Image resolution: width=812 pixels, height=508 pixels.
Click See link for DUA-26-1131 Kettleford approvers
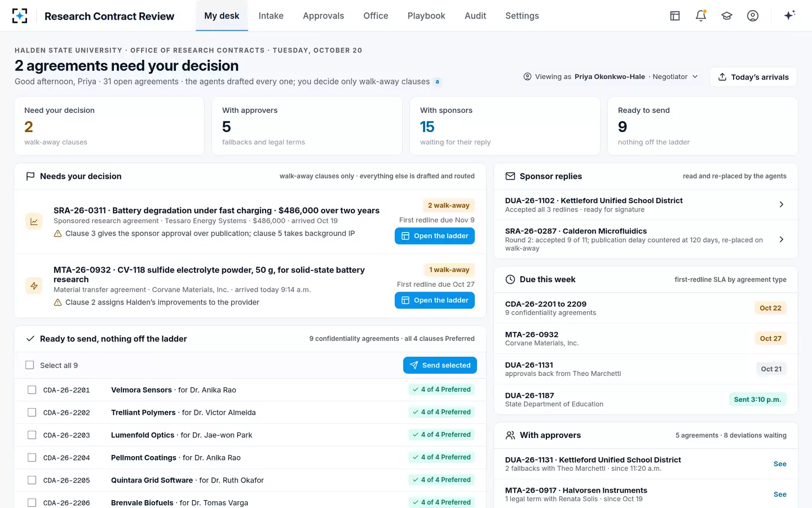tap(780, 464)
